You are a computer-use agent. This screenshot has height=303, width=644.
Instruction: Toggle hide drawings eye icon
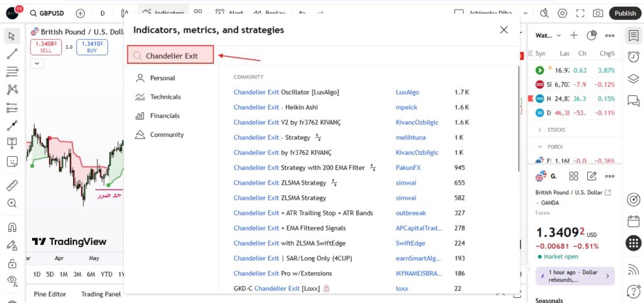(x=11, y=280)
